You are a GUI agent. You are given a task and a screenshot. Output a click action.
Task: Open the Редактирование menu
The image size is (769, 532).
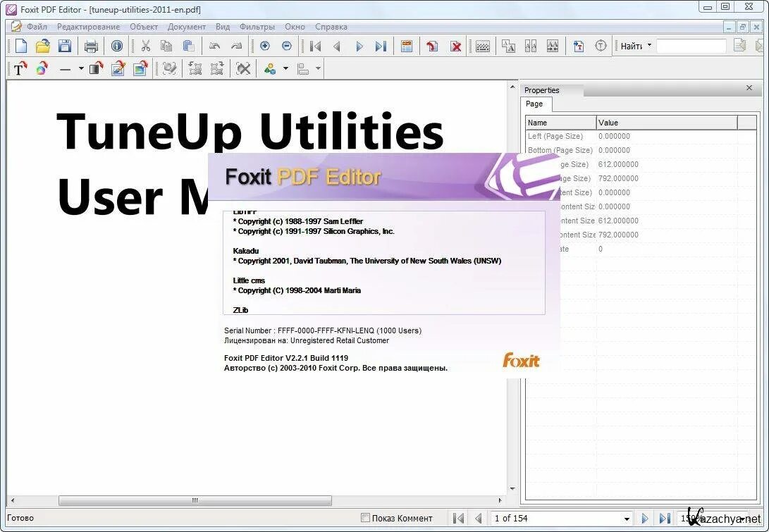pyautogui.click(x=88, y=27)
